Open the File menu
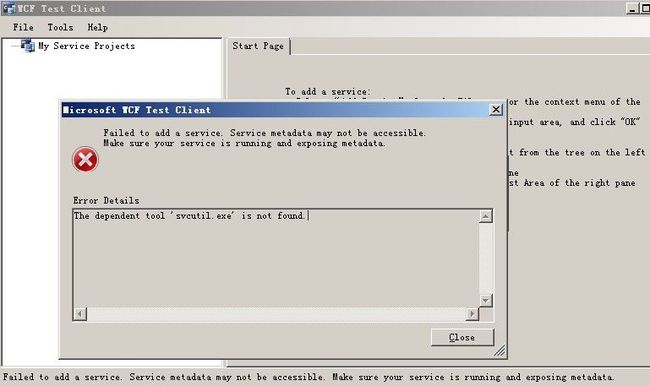 (x=23, y=27)
